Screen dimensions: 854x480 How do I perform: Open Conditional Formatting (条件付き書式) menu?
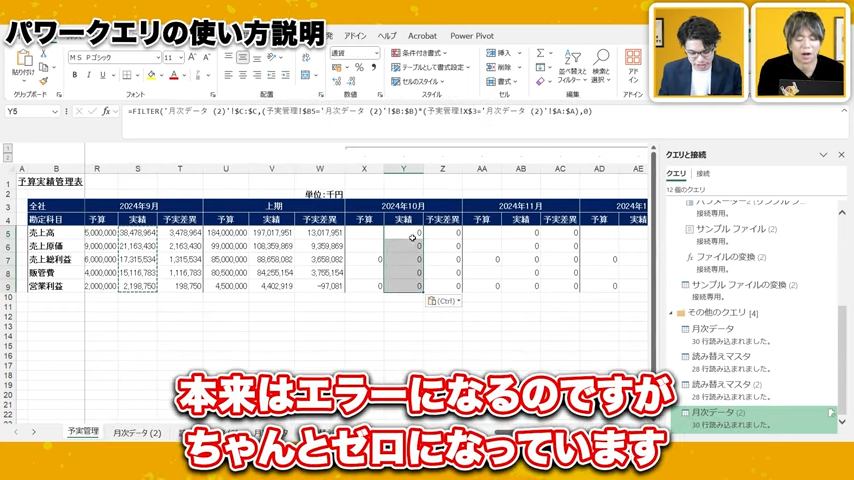(x=419, y=53)
